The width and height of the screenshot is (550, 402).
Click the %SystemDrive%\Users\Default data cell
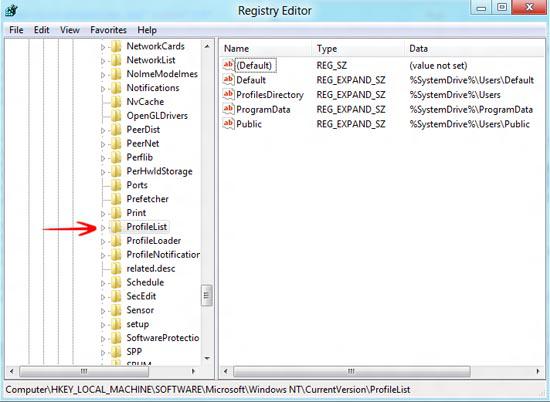coord(471,80)
